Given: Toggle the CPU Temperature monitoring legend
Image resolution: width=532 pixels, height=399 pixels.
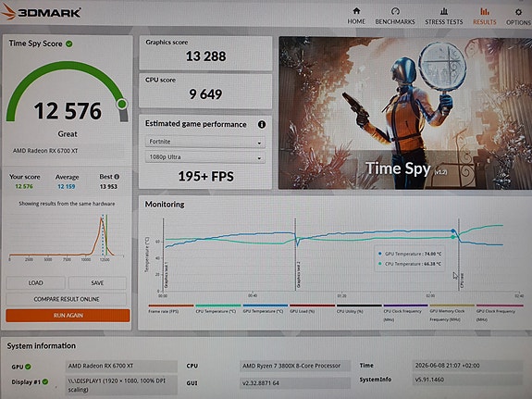Looking at the screenshot, I should coord(218,308).
